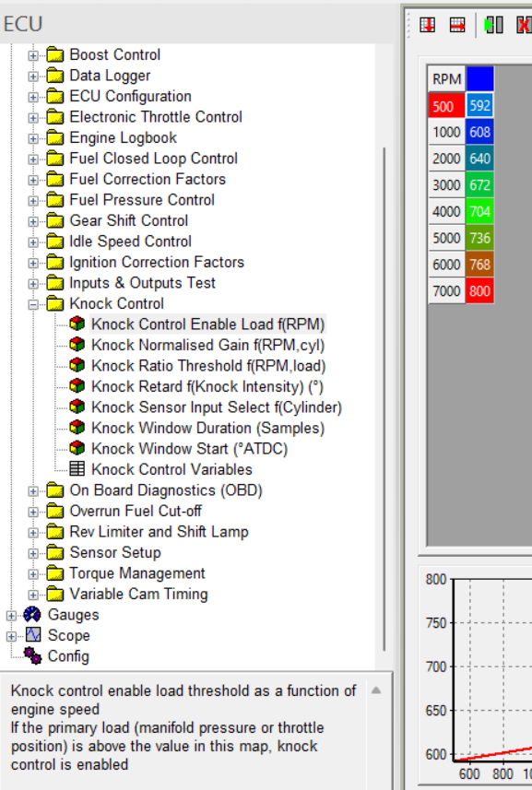Click the fill-down red arrow grid icon

tap(427, 25)
